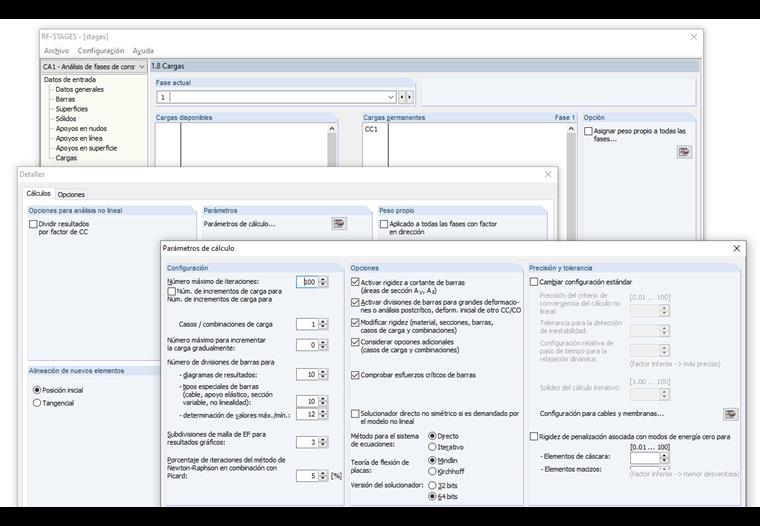The height and width of the screenshot is (526, 760).
Task: Click the stepper for Número máximo para incrementar carga
Action: tap(323, 345)
